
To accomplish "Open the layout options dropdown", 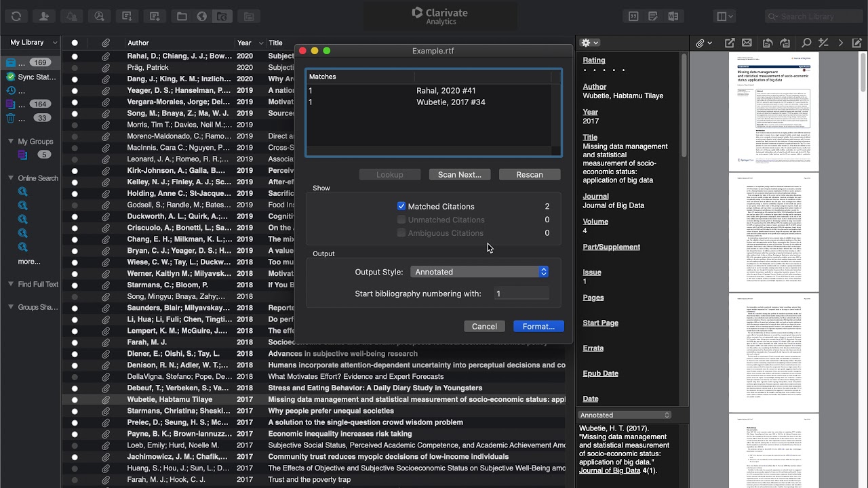I will (726, 16).
